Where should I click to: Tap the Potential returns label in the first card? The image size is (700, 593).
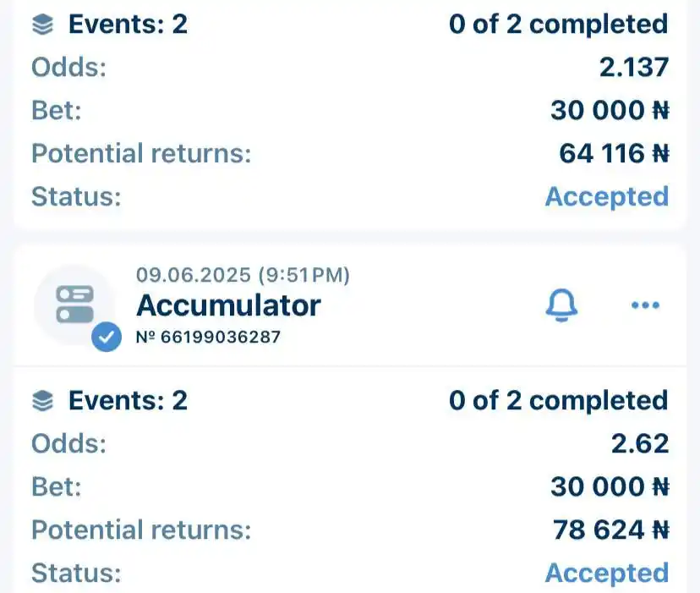pos(141,154)
